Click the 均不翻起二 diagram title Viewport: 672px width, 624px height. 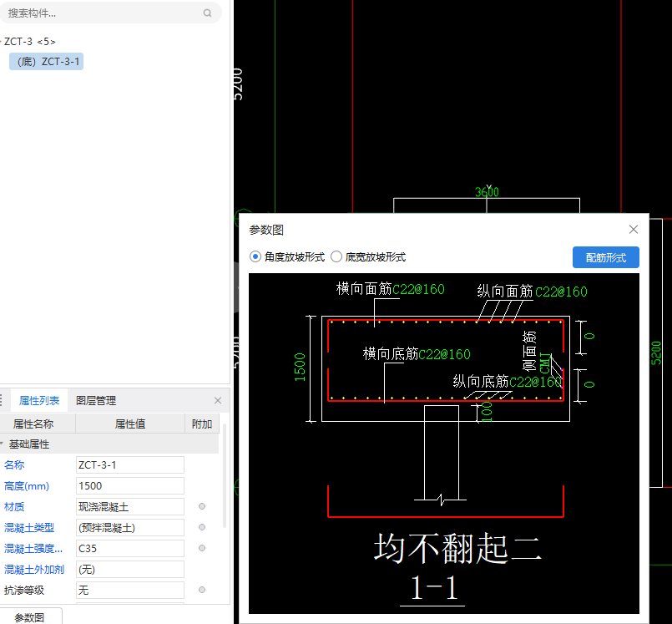click(457, 548)
